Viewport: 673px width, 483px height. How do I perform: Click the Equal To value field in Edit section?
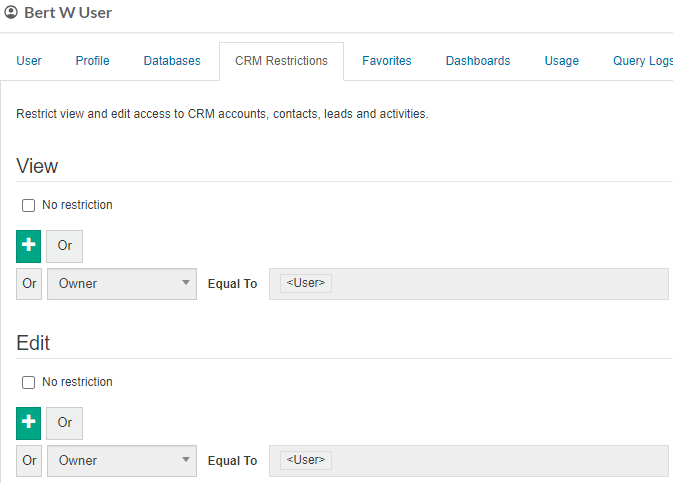coord(500,461)
